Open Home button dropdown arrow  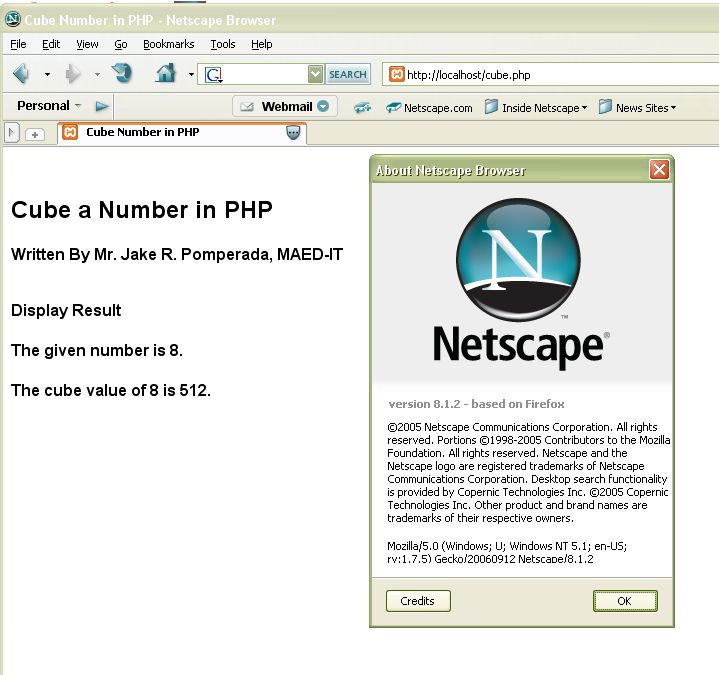(191, 74)
